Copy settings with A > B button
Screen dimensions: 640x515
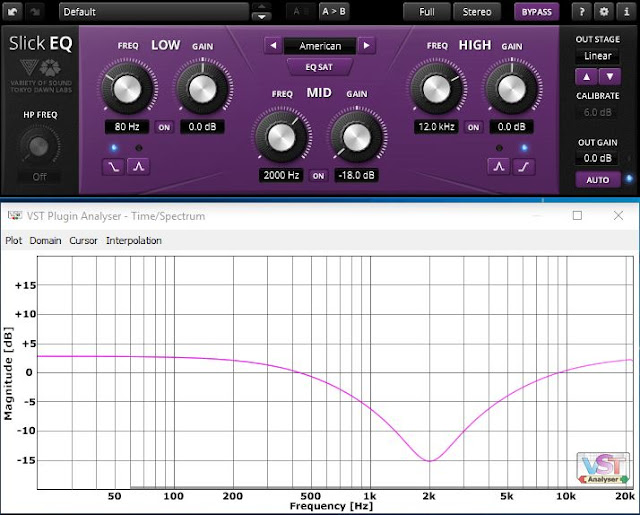click(334, 12)
